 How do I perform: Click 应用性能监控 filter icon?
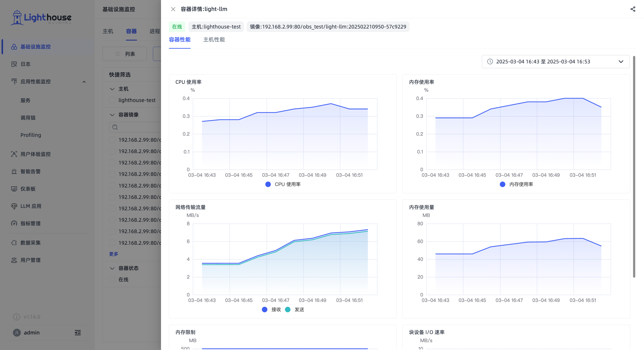click(x=14, y=81)
